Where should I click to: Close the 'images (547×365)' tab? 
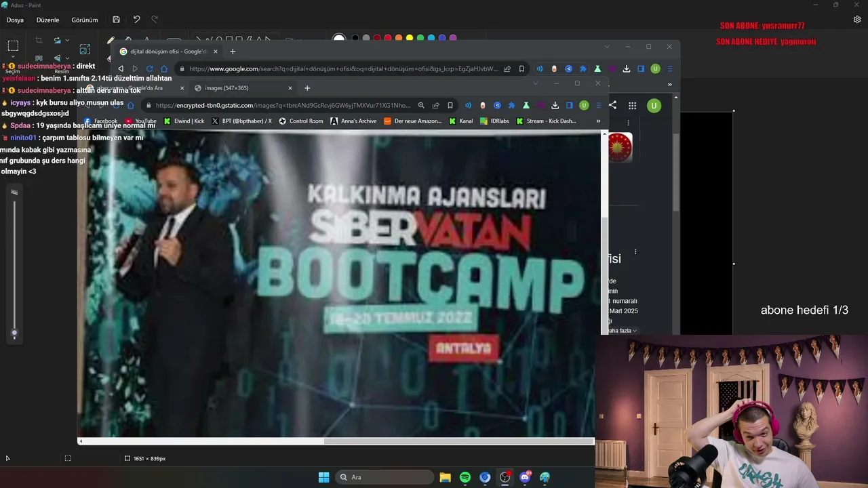[290, 88]
